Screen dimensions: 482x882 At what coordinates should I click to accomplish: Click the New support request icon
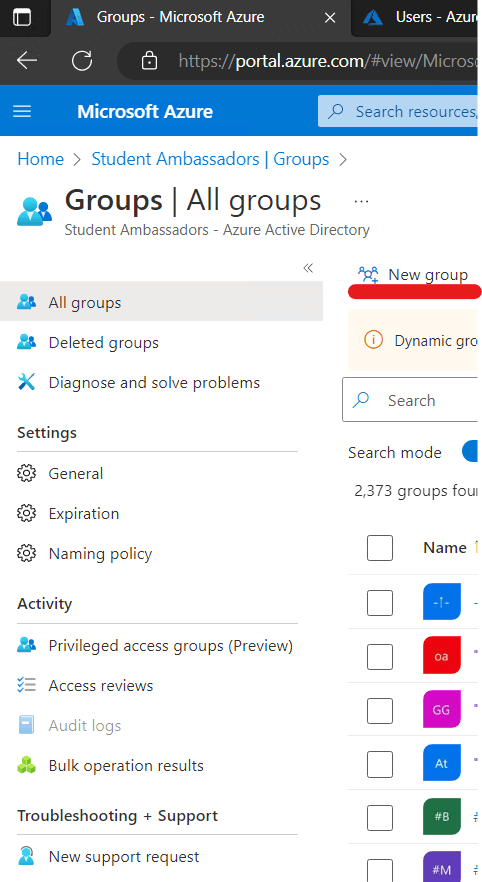click(26, 856)
